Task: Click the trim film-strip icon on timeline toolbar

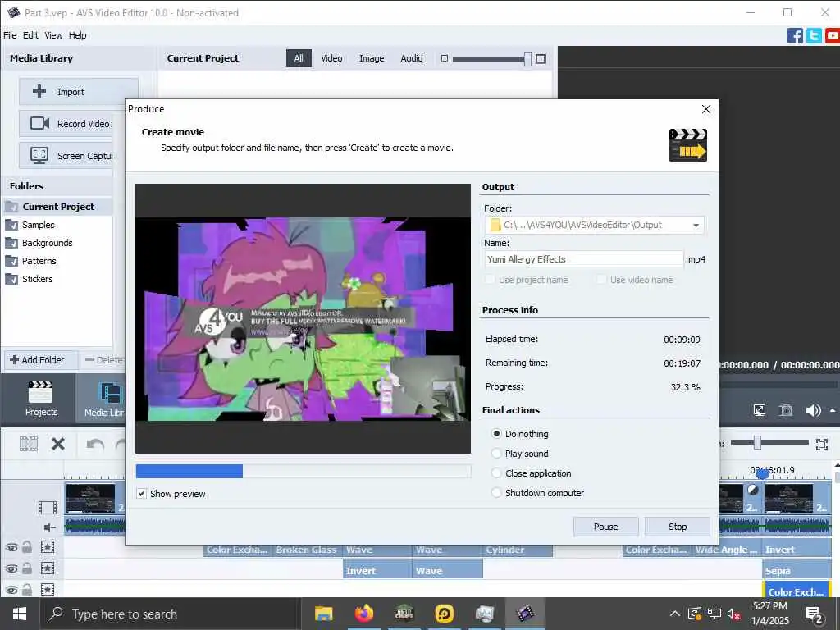Action: [x=29, y=444]
